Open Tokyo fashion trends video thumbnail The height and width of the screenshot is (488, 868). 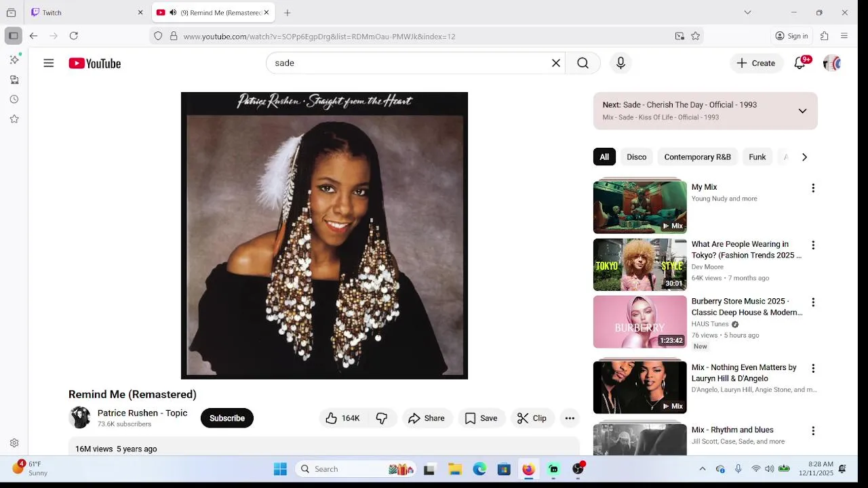pyautogui.click(x=640, y=264)
